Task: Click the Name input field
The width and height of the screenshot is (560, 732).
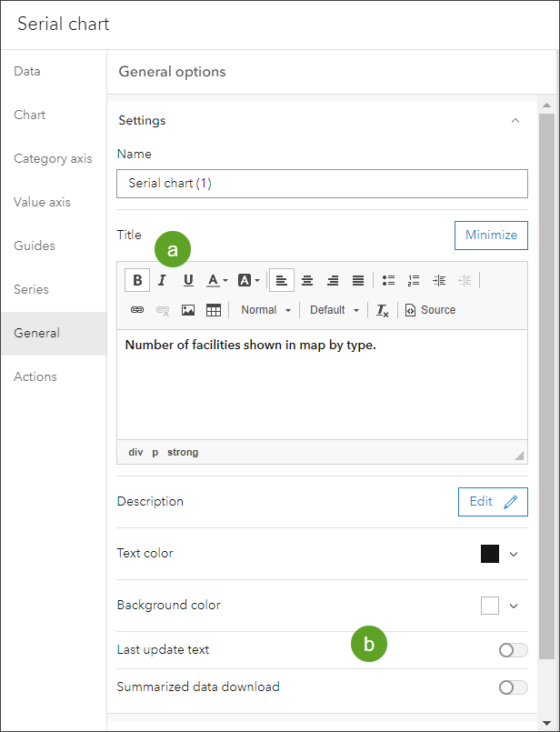Action: [x=322, y=184]
